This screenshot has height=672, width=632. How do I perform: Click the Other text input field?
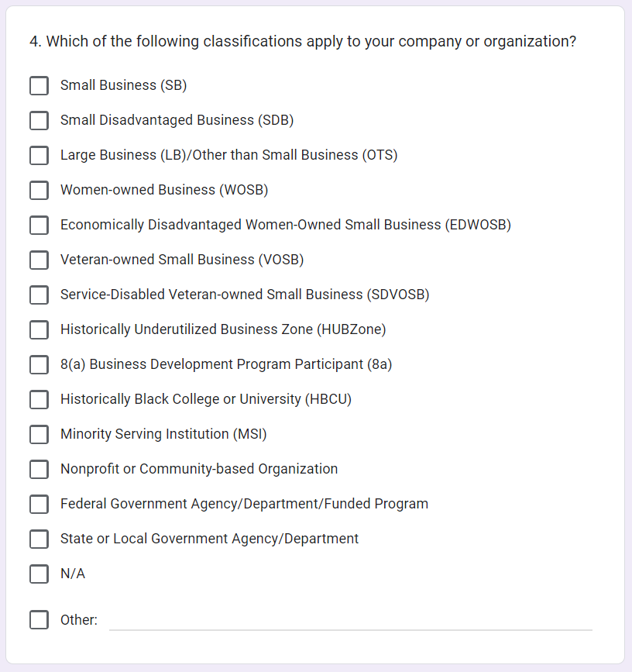[x=350, y=619]
